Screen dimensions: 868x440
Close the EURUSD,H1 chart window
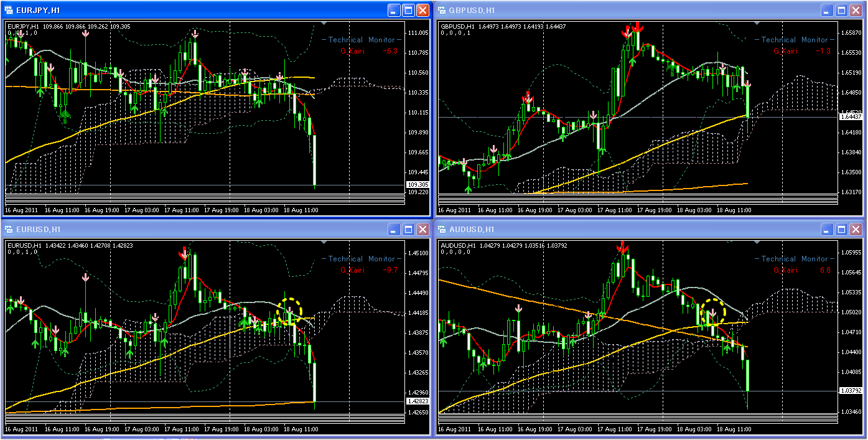click(422, 230)
